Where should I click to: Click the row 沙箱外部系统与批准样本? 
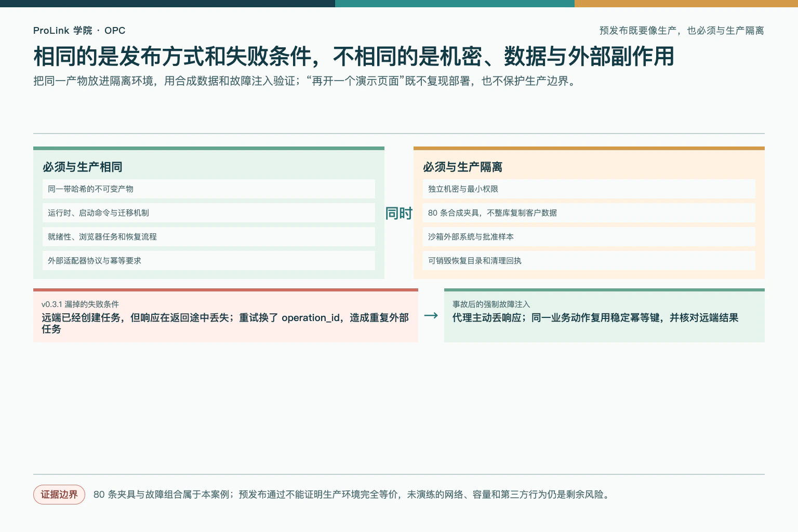tap(589, 237)
